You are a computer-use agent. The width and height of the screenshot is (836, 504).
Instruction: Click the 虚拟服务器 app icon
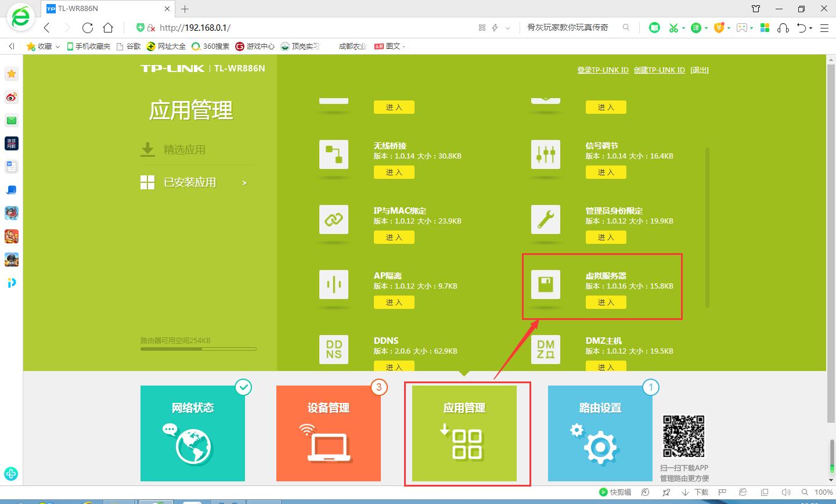tap(545, 285)
